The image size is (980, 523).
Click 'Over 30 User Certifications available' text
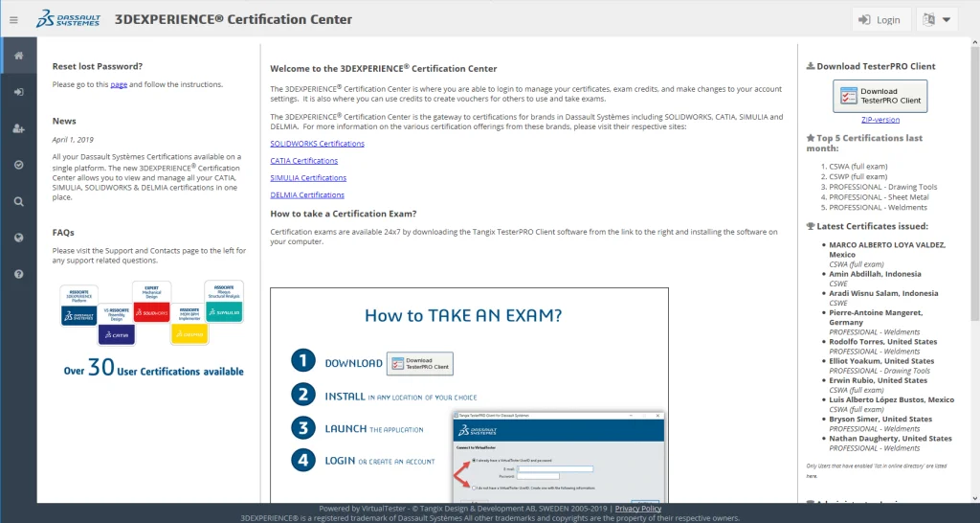154,368
